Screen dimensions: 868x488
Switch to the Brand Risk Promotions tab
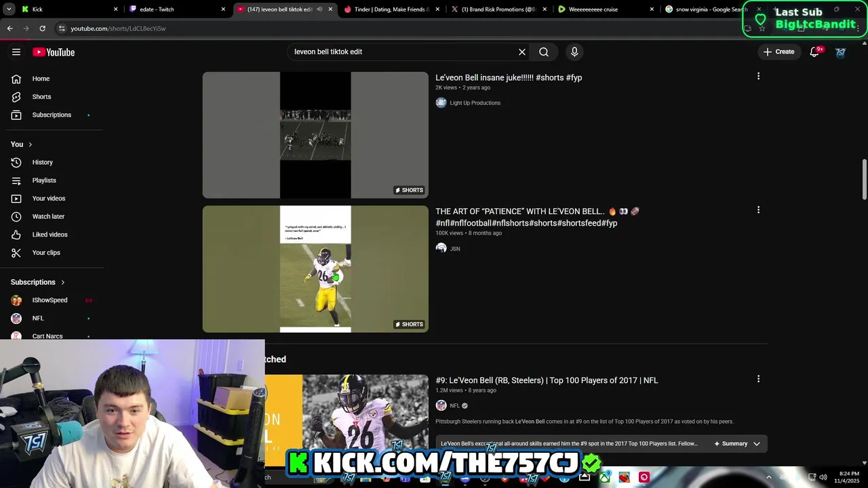499,9
